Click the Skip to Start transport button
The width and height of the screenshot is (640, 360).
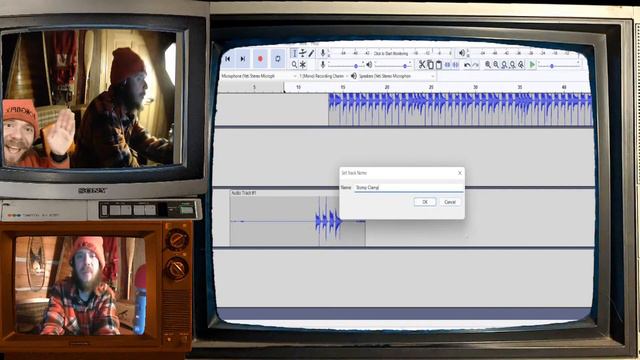pyautogui.click(x=228, y=59)
